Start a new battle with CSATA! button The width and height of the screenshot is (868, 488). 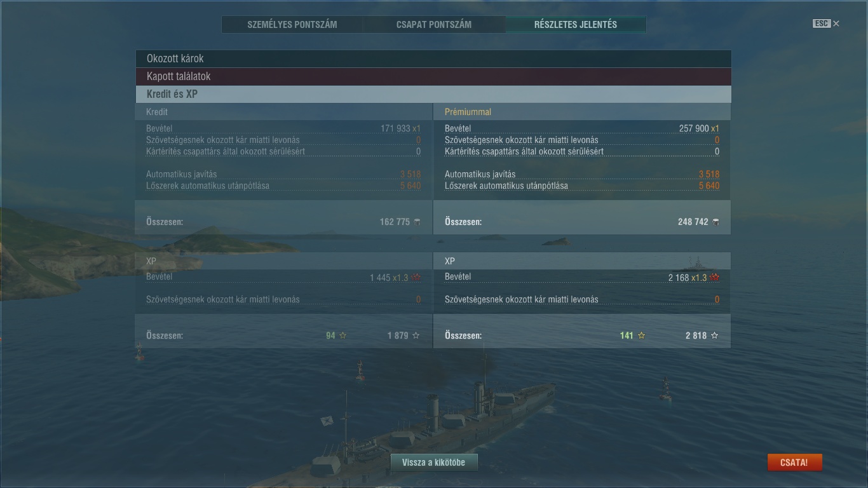[794, 463]
